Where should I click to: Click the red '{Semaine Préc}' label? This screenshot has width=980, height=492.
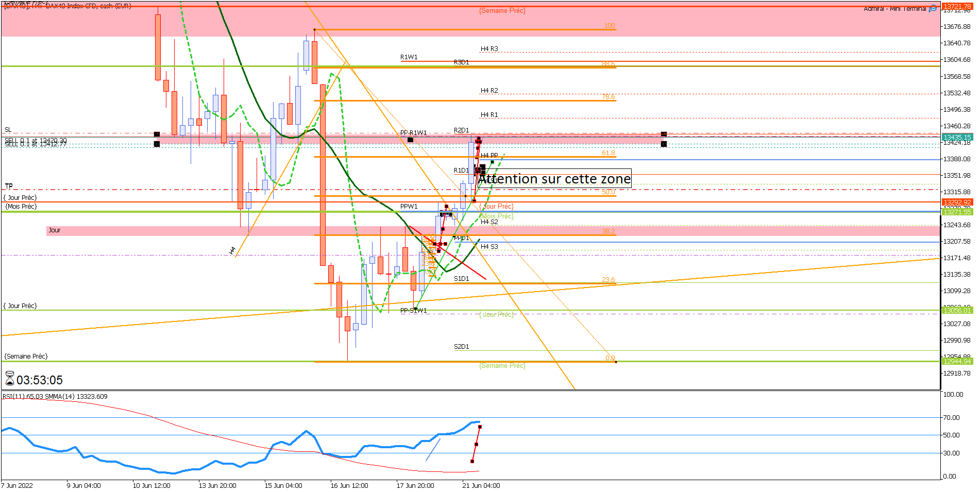(502, 11)
